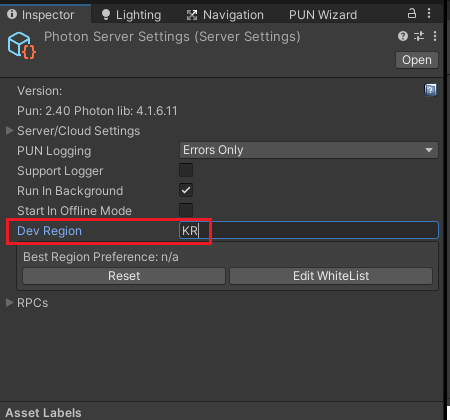This screenshot has width=450, height=420.
Task: Expand the Server/Cloud Settings foldout
Action: tap(9, 131)
